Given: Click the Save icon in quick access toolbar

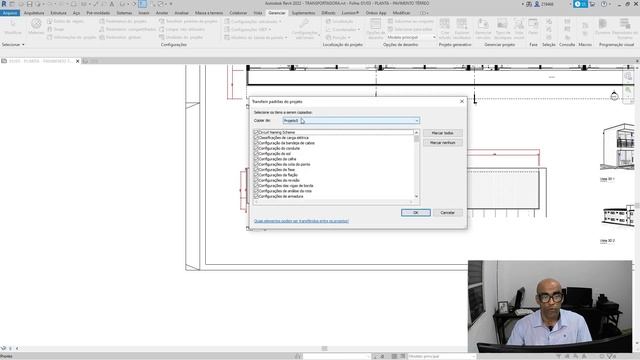Looking at the screenshot, I should point(29,4).
